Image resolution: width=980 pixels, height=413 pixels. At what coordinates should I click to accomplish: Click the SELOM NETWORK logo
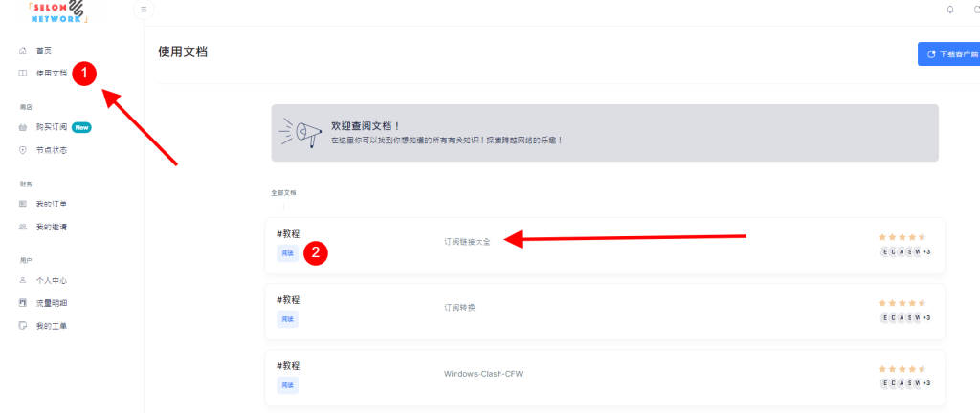pos(59,11)
